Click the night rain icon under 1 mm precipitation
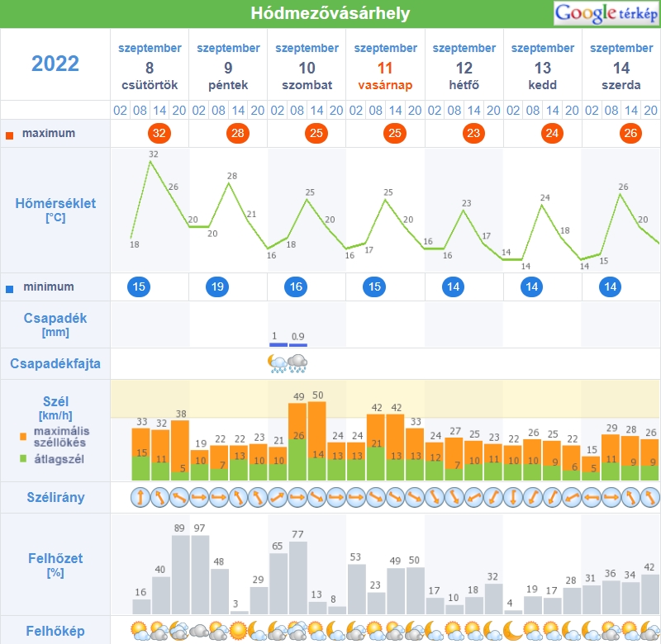The image size is (661, 644). click(x=278, y=363)
